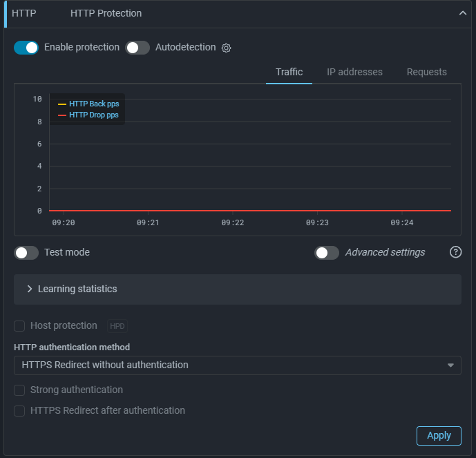Open the Requests tab

[x=426, y=72]
